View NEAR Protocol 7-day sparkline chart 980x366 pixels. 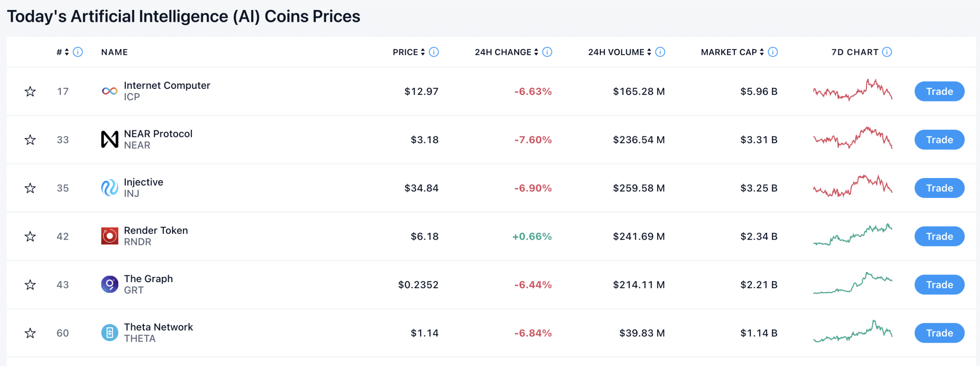click(x=853, y=138)
